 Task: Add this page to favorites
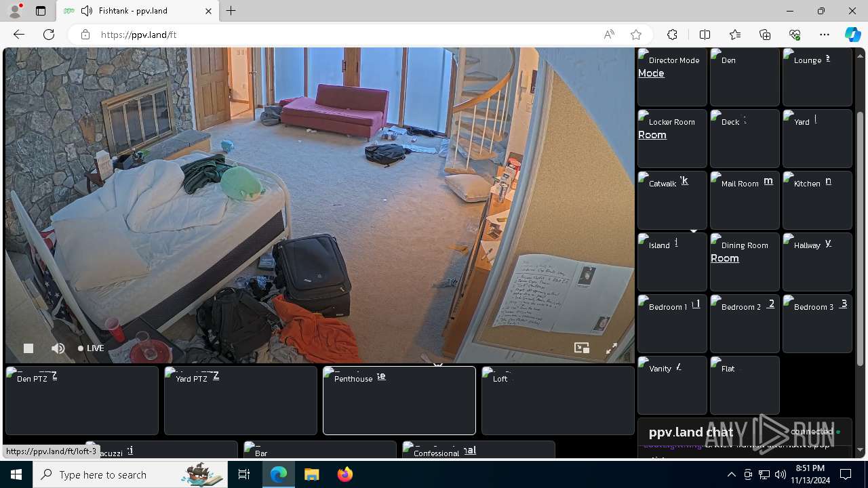point(635,35)
